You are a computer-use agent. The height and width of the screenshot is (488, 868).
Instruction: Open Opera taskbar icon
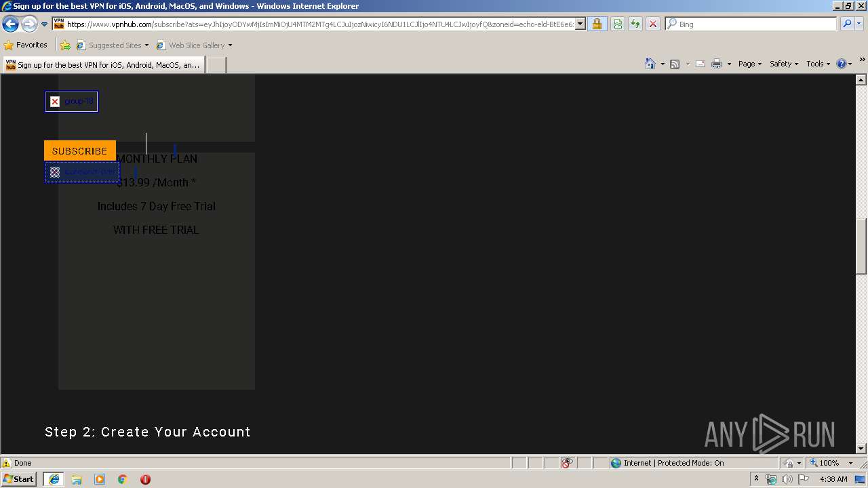[x=145, y=479]
